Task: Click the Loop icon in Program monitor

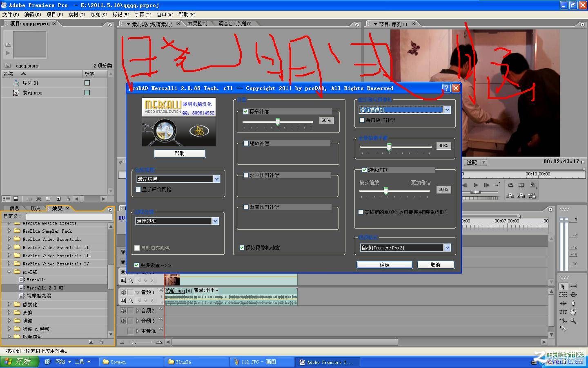Action: coord(510,185)
